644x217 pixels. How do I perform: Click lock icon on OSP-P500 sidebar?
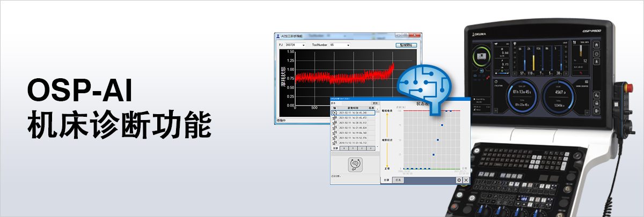[x=596, y=103]
